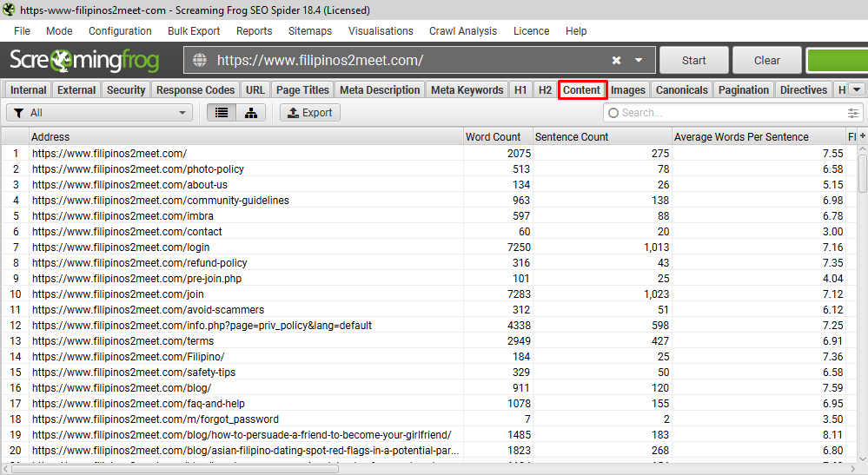Screen dimensions: 868x475
Task: Open the All filter dropdown
Action: click(x=100, y=113)
